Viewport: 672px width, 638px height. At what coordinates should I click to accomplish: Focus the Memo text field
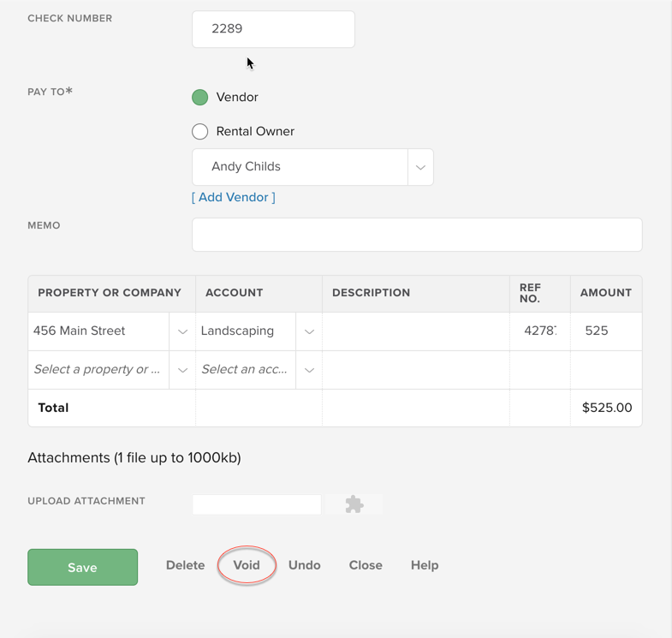coord(417,235)
